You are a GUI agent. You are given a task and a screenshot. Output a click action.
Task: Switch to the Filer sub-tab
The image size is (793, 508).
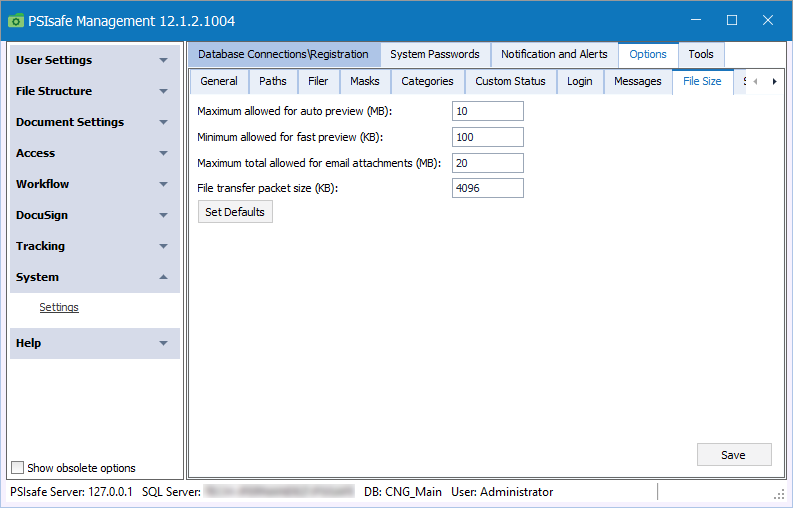point(318,81)
